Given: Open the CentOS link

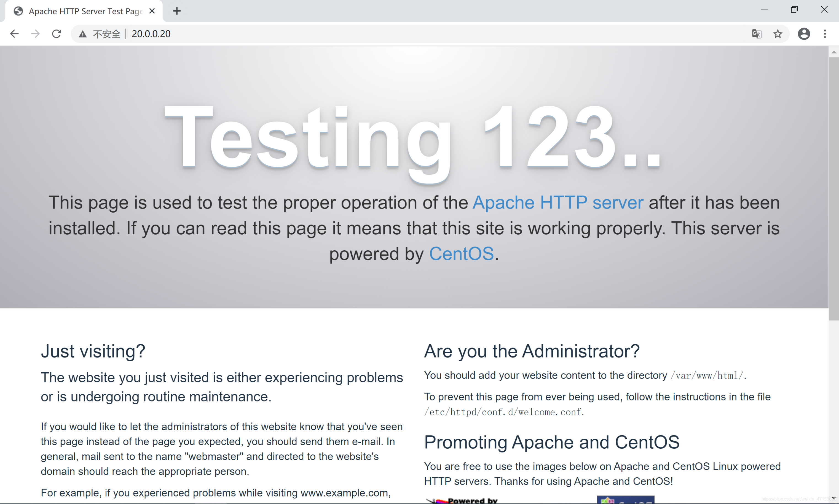Looking at the screenshot, I should [461, 254].
